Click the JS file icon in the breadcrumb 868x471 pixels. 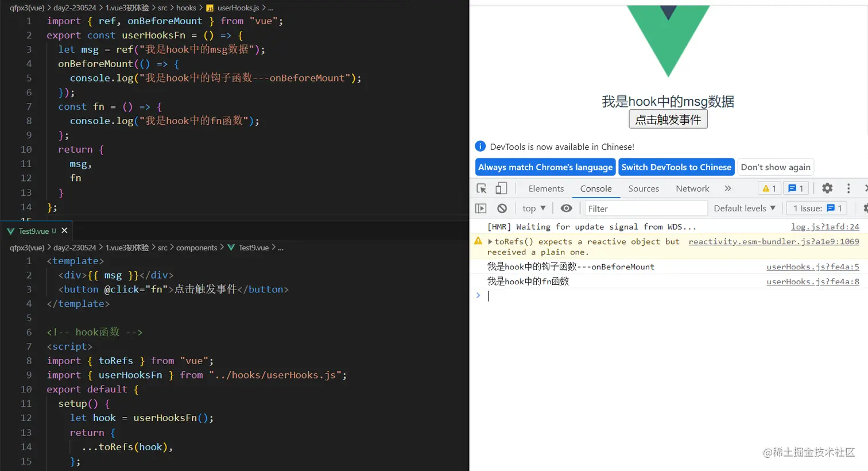point(210,8)
